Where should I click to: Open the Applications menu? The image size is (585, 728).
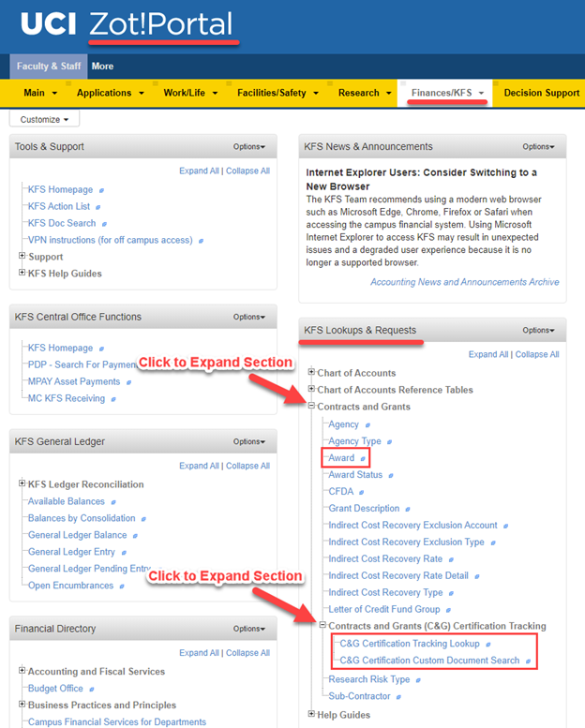tap(110, 93)
